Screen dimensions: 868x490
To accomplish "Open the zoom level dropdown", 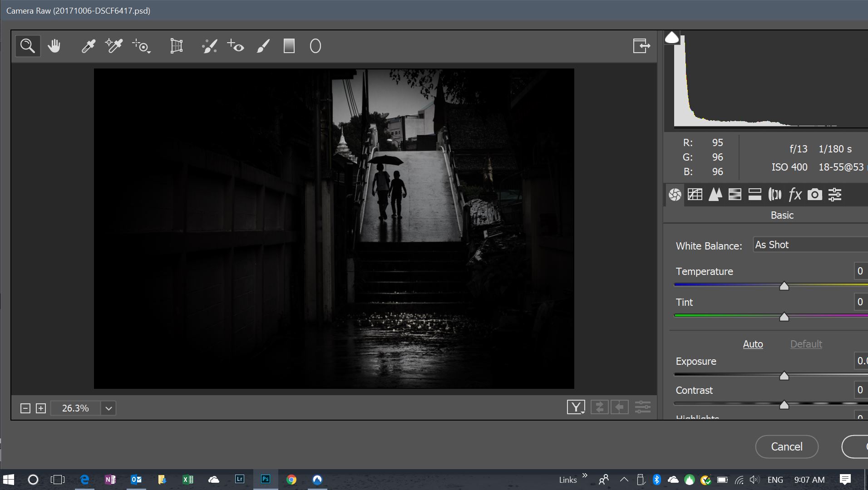I will (x=108, y=408).
